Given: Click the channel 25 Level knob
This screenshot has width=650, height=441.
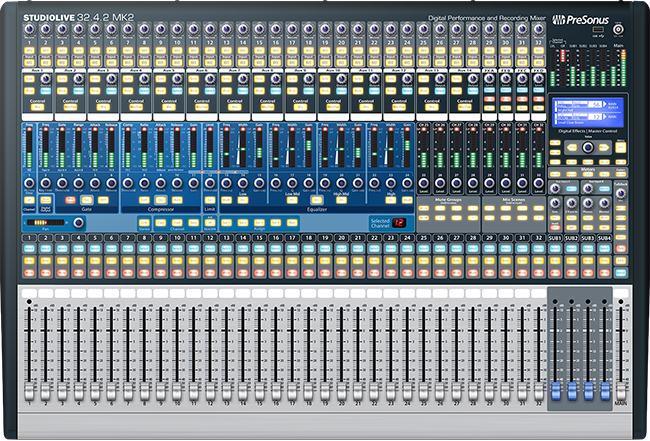Looking at the screenshot, I should [x=423, y=183].
